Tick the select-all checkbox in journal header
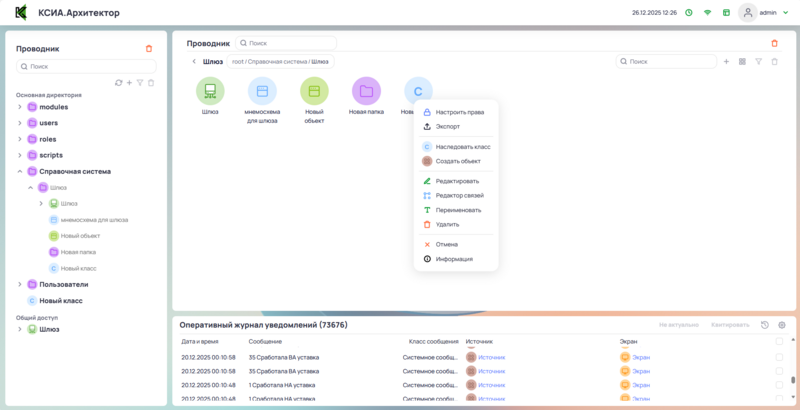Screen dimensions: 800x410 pyautogui.click(x=779, y=341)
